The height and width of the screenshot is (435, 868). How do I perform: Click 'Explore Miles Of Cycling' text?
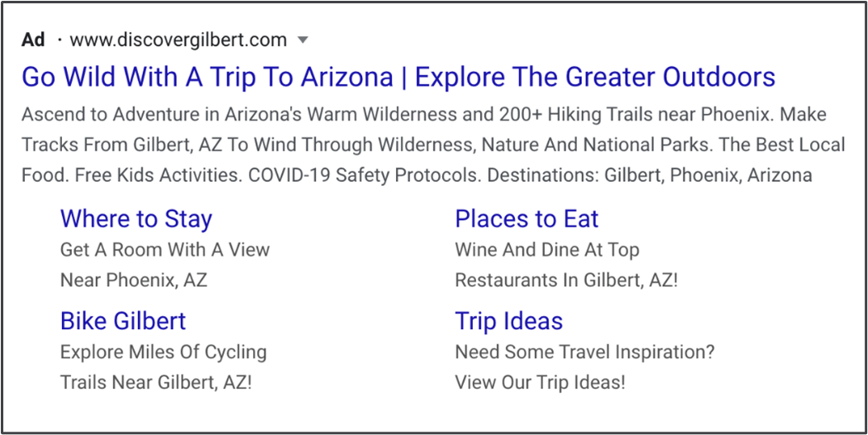tap(164, 351)
